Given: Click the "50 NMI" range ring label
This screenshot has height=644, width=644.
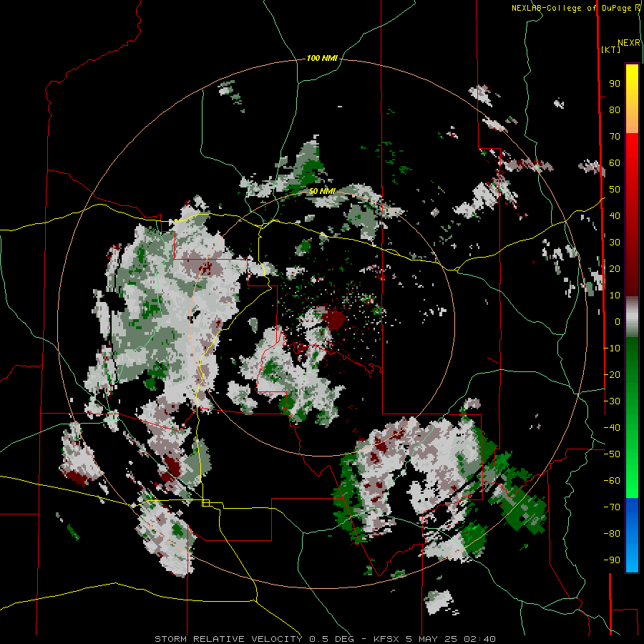Looking at the screenshot, I should (x=322, y=191).
